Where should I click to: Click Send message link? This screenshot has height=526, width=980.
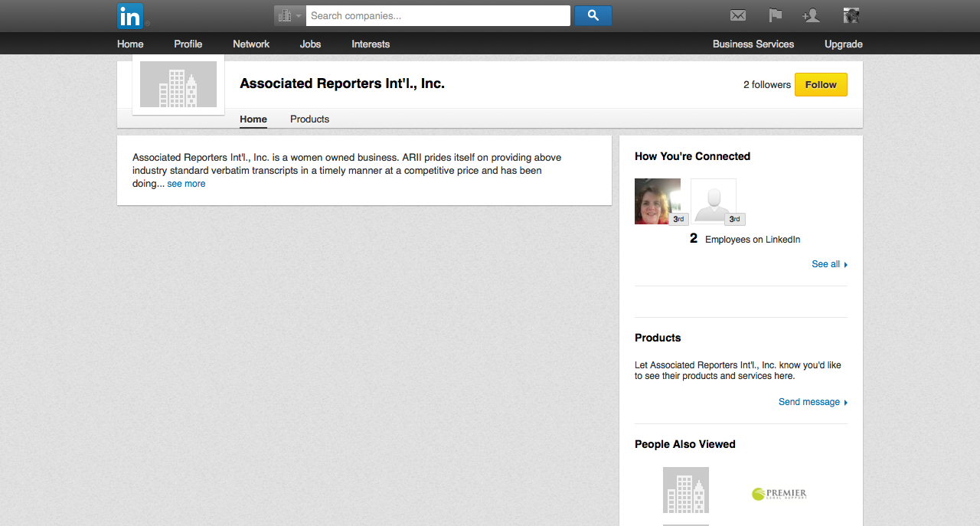[x=809, y=402]
